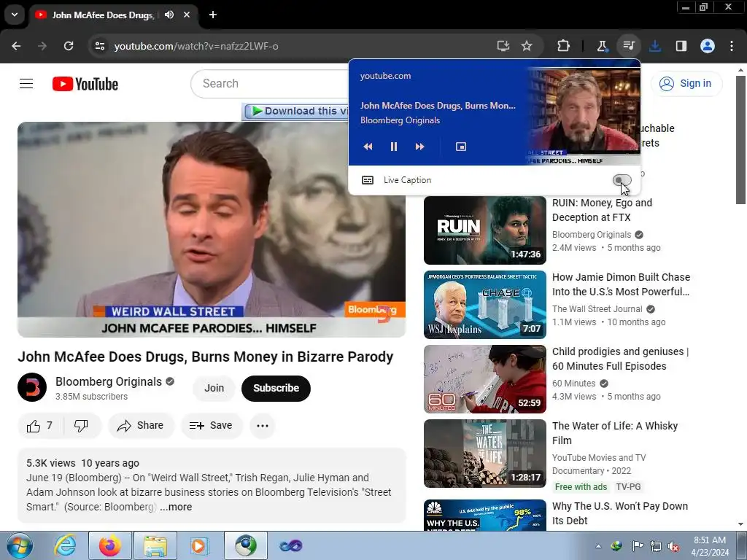View site information icon in address bar
Viewport: 747px width, 560px height.
100,46
